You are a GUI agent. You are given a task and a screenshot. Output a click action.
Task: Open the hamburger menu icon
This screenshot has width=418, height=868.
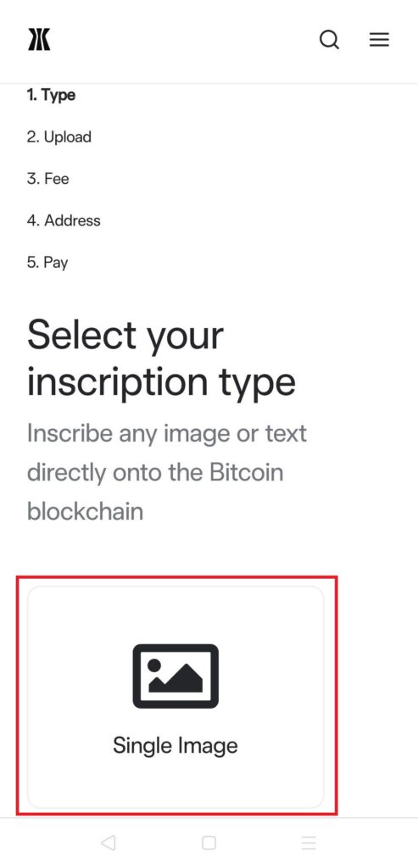coord(379,39)
